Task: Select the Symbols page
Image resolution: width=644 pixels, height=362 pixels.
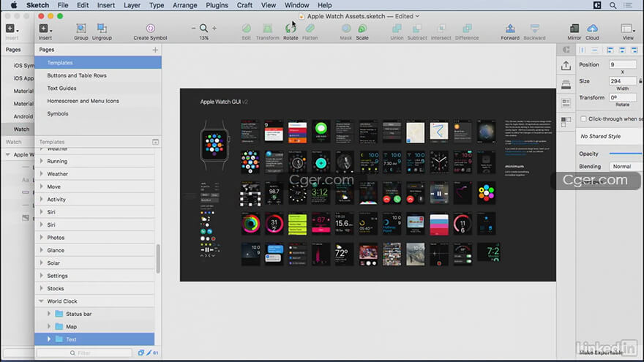Action: pyautogui.click(x=98, y=113)
